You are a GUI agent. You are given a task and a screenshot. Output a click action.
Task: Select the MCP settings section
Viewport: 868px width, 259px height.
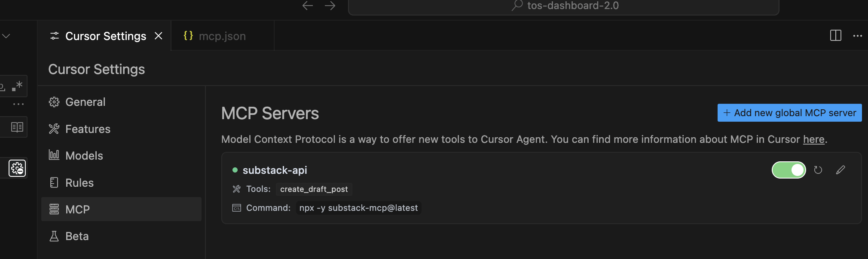(121, 209)
